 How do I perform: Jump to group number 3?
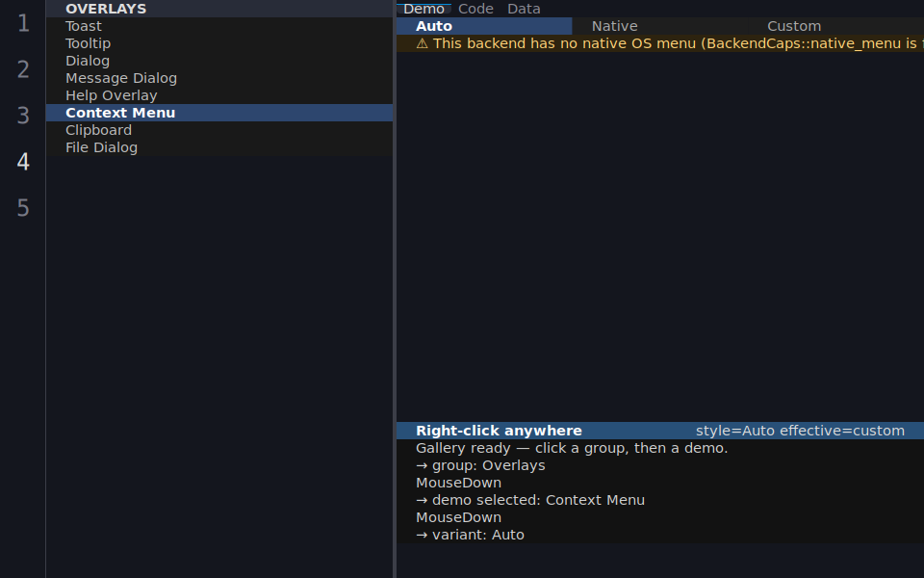click(x=23, y=116)
